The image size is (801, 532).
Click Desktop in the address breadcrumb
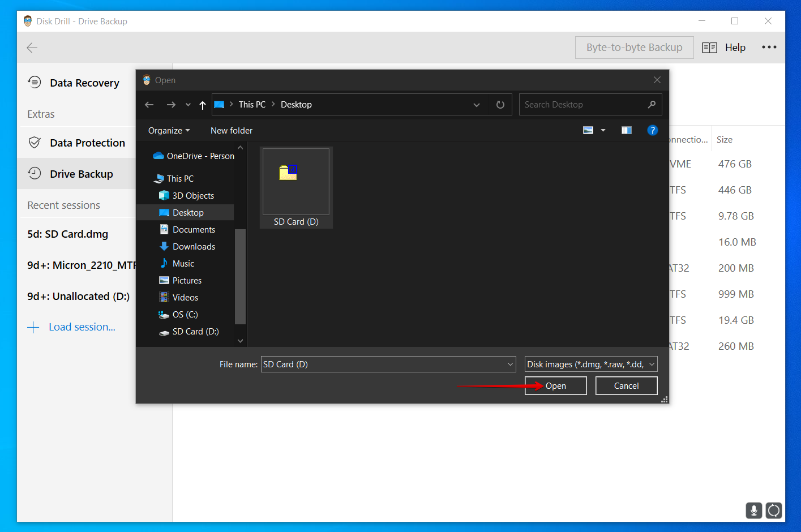[x=296, y=105]
